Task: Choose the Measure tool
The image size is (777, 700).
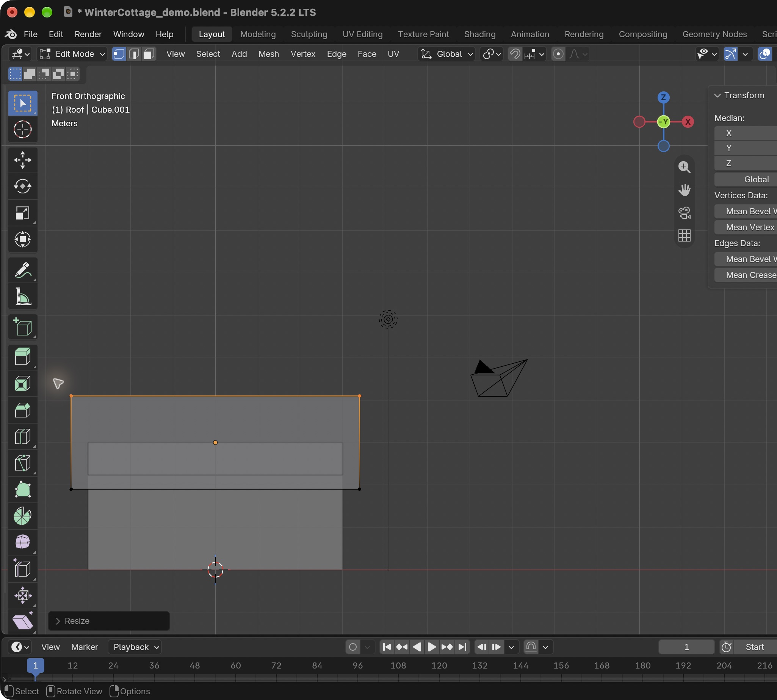Action: [23, 297]
